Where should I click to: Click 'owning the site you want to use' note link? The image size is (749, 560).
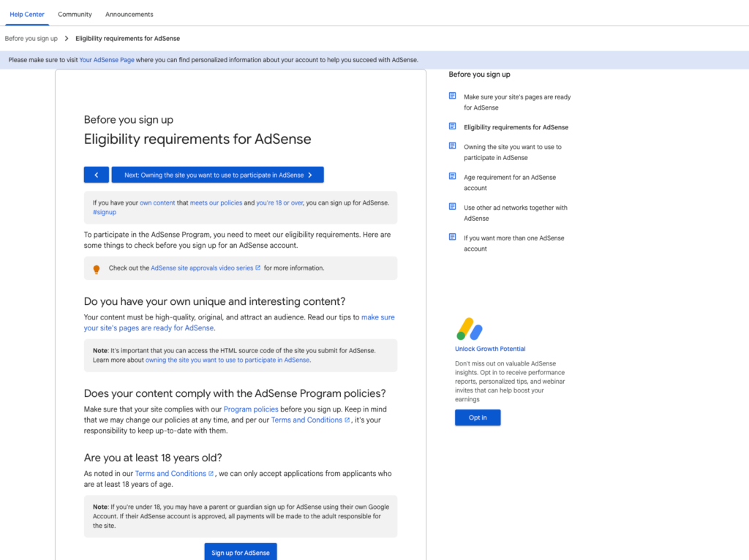pyautogui.click(x=227, y=360)
